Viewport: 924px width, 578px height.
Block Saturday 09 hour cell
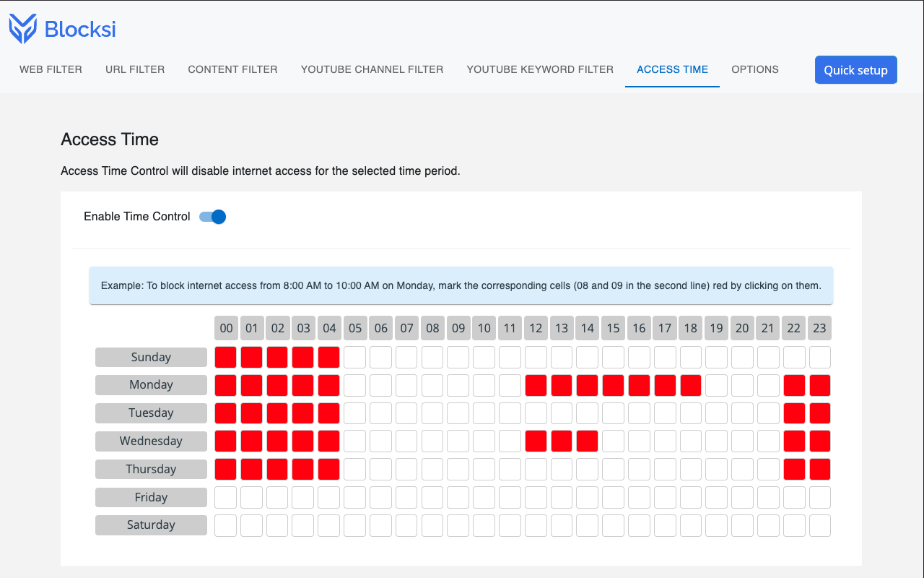point(458,525)
